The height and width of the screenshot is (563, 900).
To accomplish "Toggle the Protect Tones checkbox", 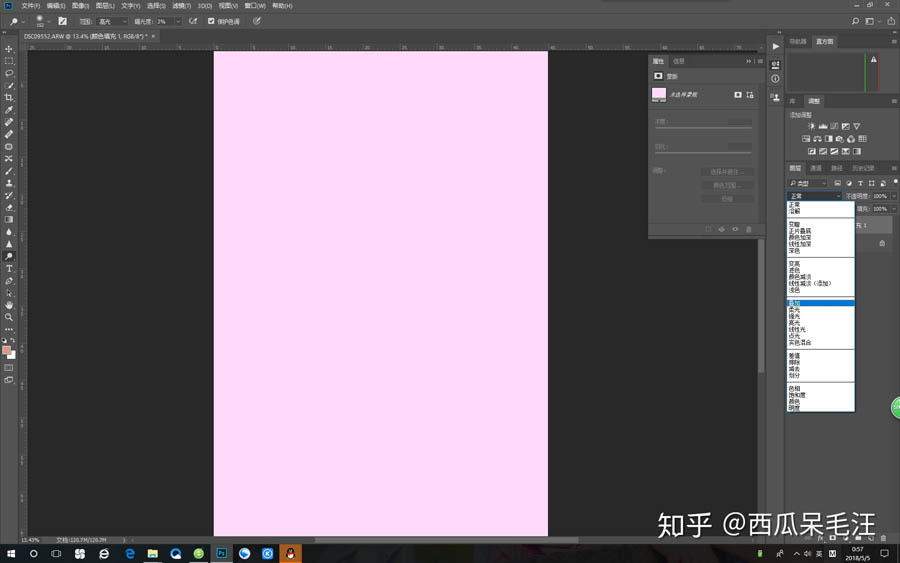I will pos(211,21).
